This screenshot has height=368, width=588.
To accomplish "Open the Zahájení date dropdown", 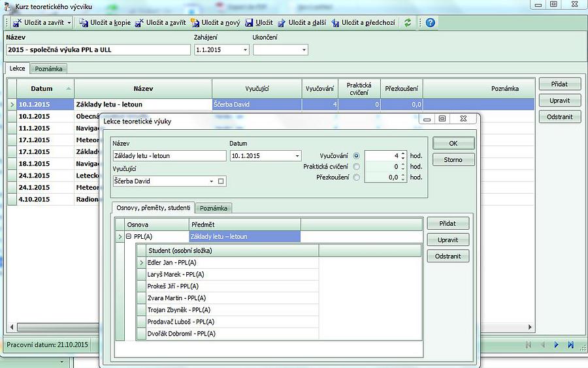I will [x=245, y=50].
